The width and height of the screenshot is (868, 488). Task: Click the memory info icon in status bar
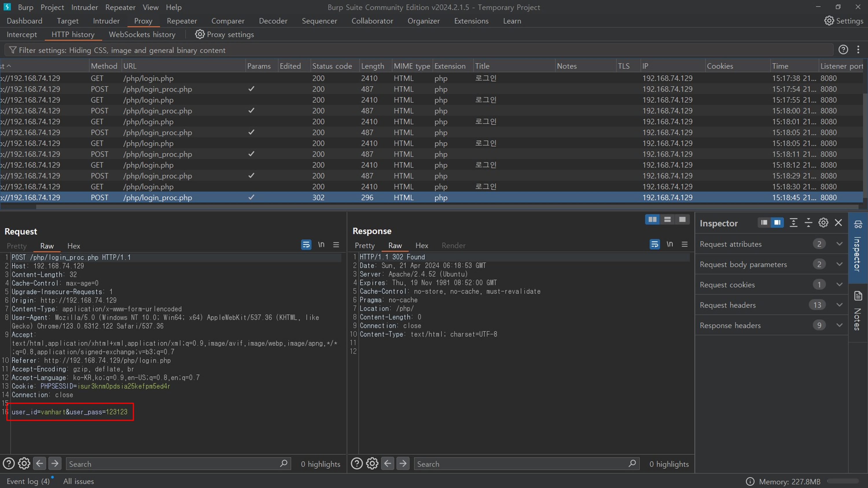coord(750,481)
